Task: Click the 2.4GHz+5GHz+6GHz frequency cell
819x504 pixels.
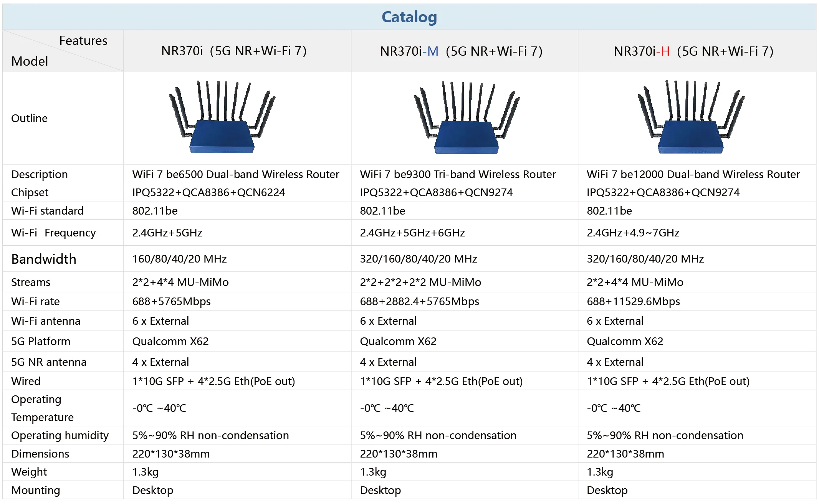Action: click(x=412, y=233)
